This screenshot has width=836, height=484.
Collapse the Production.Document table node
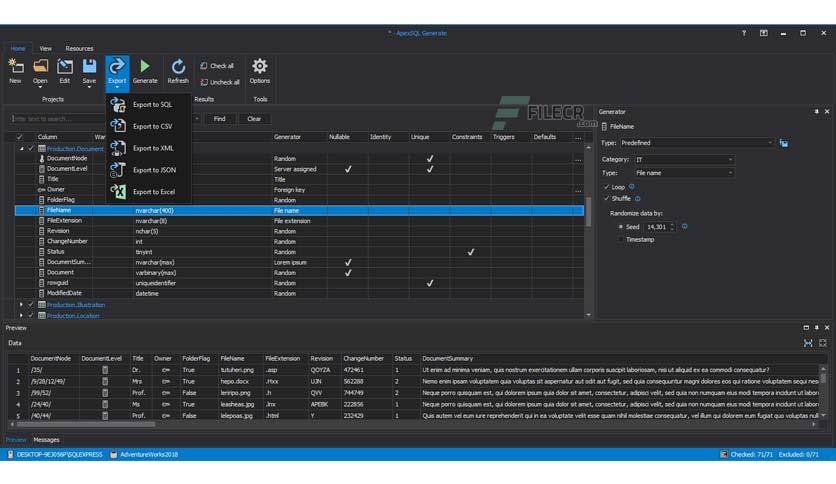point(21,149)
